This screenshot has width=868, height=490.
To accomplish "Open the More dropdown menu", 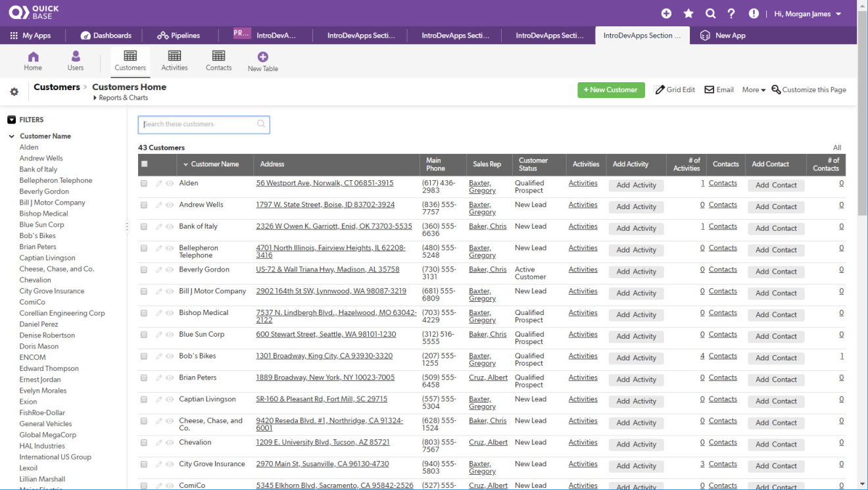I will click(754, 90).
